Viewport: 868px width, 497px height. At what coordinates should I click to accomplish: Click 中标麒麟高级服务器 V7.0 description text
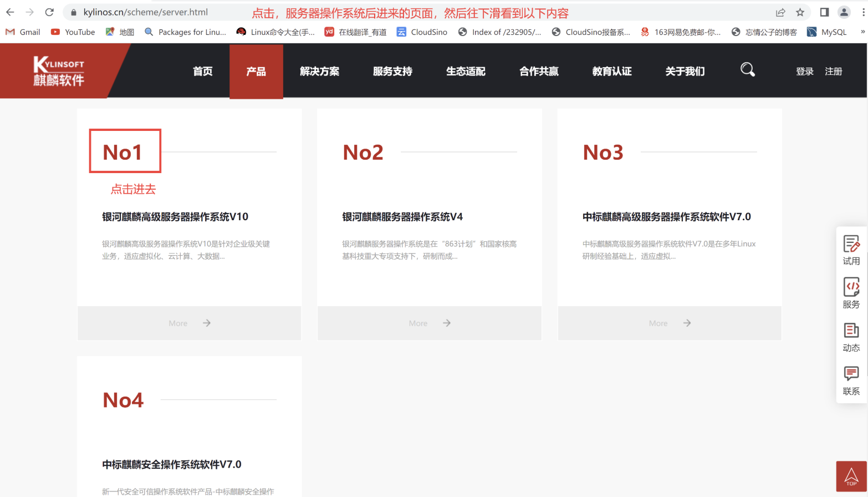669,250
